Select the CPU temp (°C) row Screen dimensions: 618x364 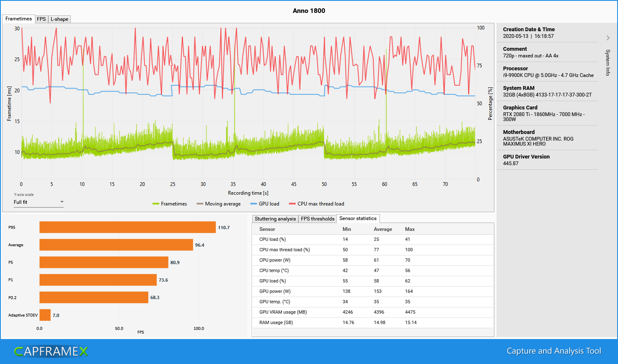point(373,270)
